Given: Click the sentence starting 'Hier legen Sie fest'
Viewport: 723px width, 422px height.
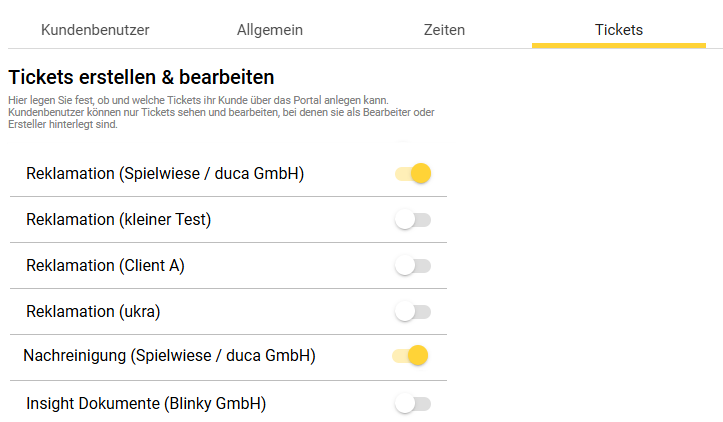Looking at the screenshot, I should click(x=197, y=100).
